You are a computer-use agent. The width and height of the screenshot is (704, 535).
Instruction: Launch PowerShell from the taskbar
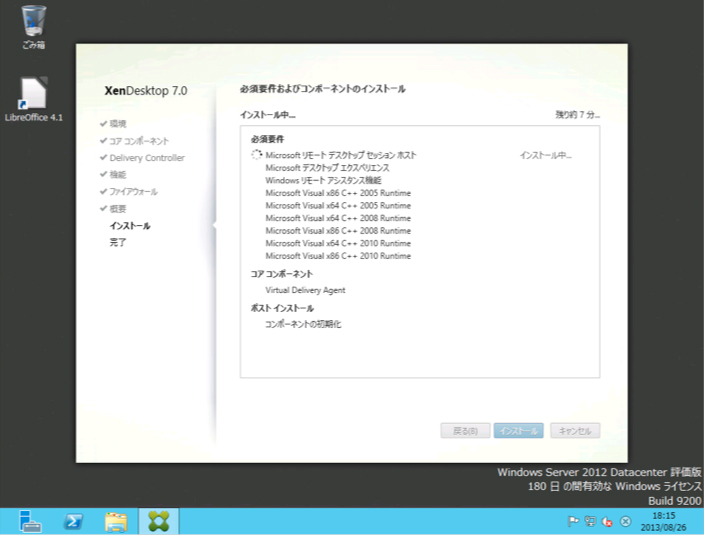73,522
